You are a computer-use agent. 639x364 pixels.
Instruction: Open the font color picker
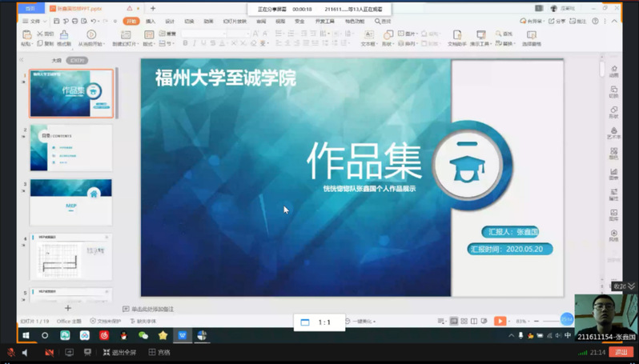(x=223, y=43)
